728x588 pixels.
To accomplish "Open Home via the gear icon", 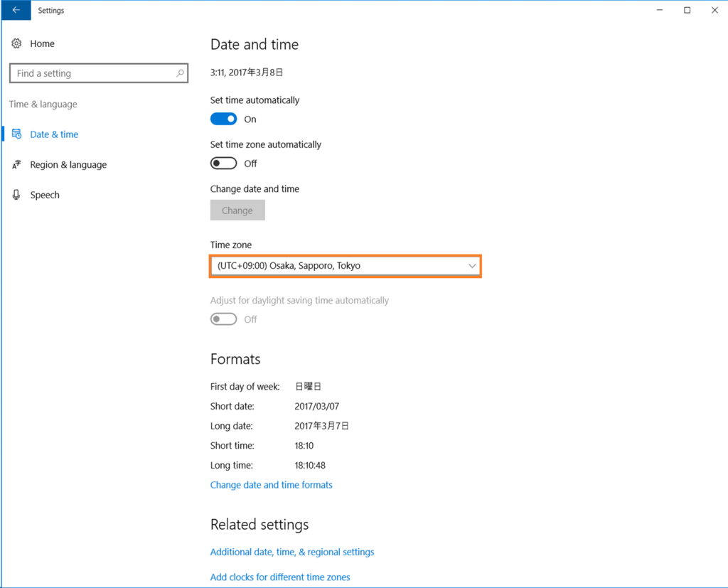I will click(x=17, y=43).
